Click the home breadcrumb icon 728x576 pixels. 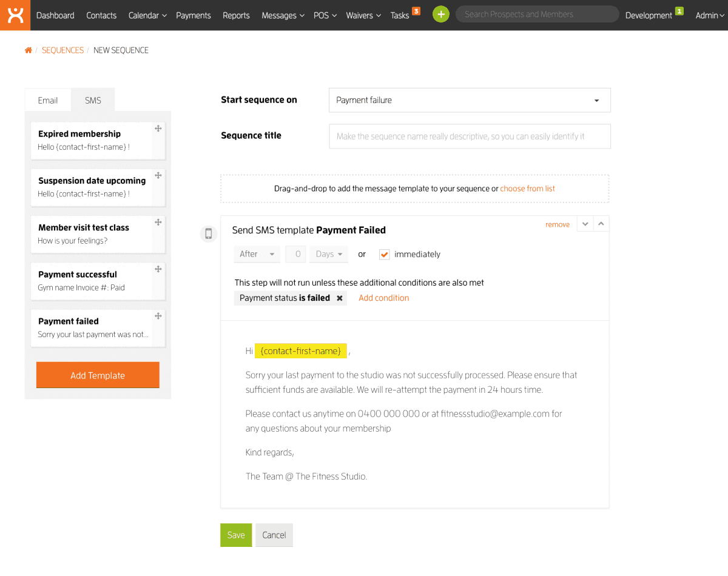[x=28, y=50]
